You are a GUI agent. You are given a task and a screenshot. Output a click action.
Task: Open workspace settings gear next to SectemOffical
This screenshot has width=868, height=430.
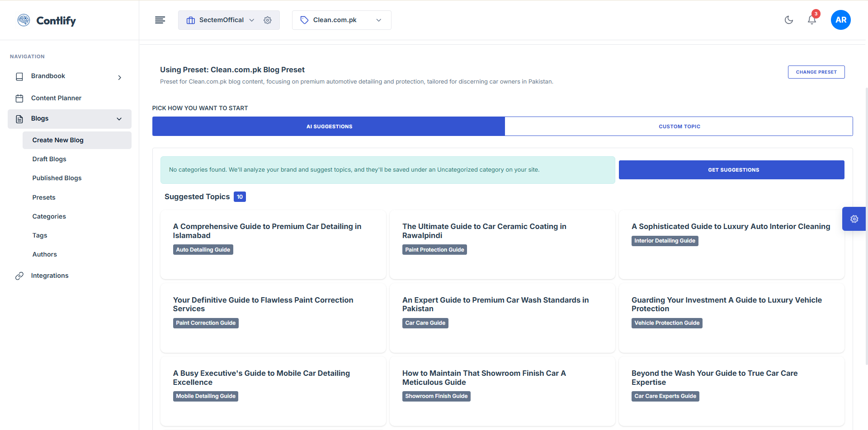coord(268,20)
